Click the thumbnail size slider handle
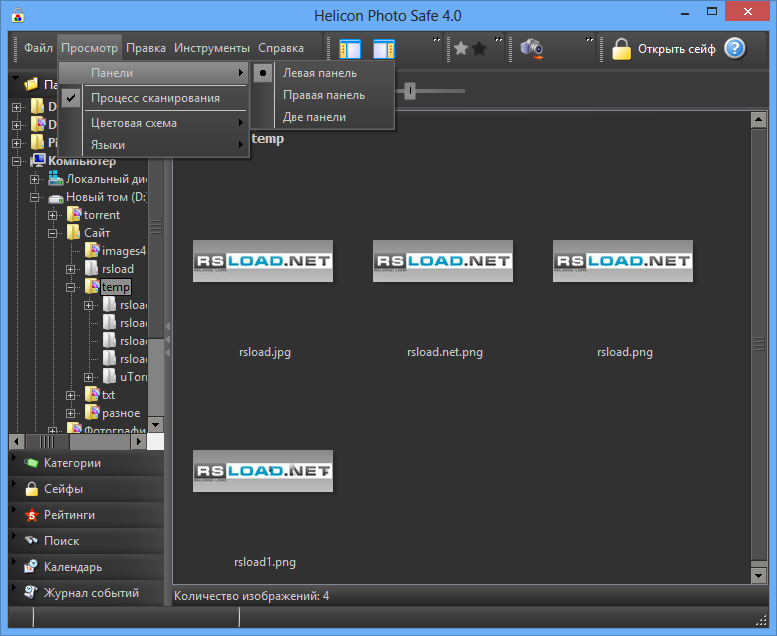Image resolution: width=777 pixels, height=636 pixels. 410,91
